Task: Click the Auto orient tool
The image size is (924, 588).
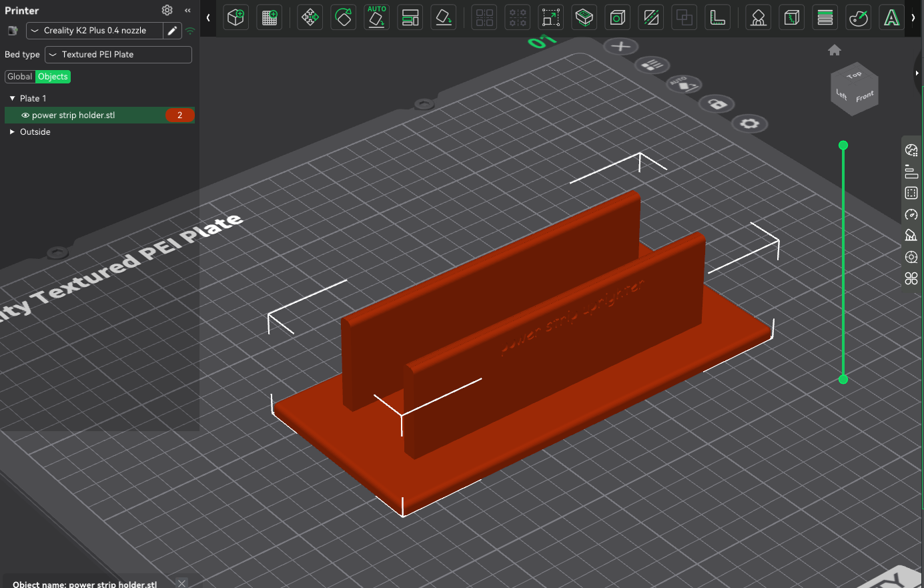Action: (377, 17)
